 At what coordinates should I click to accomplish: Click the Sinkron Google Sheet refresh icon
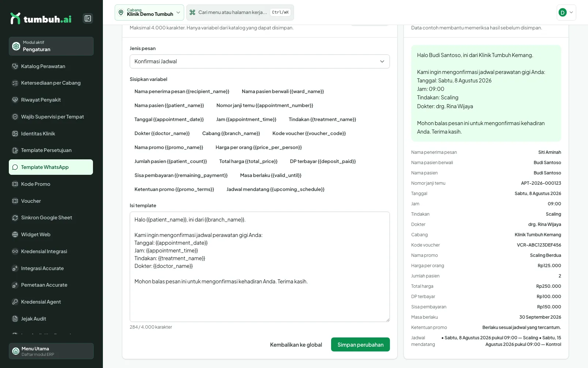tap(15, 217)
